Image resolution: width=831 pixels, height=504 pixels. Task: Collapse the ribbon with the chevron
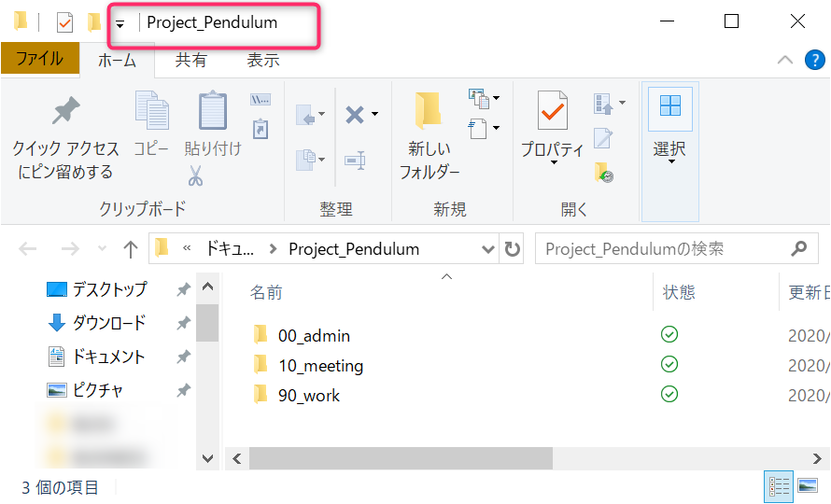[x=786, y=61]
